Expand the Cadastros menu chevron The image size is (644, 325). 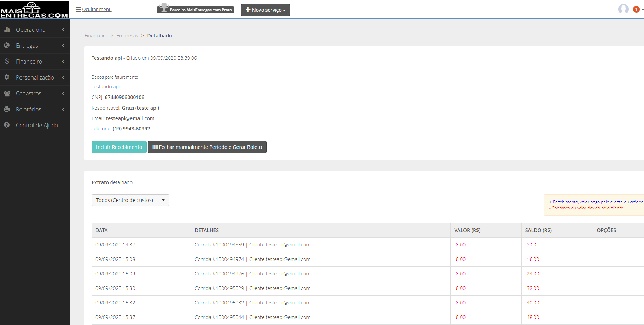click(x=63, y=93)
